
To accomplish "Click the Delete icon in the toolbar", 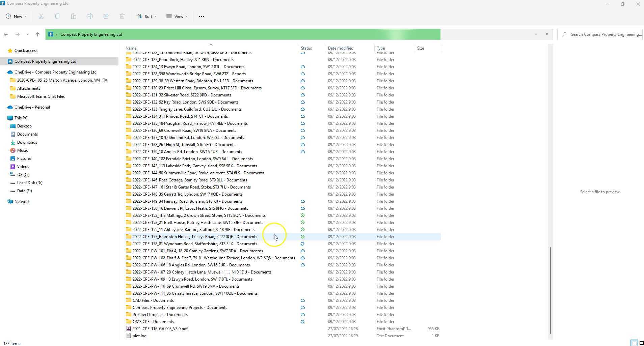I will pos(122,16).
